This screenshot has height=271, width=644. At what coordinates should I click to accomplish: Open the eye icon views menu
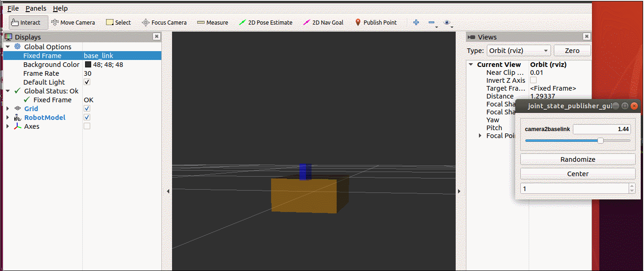pos(447,22)
